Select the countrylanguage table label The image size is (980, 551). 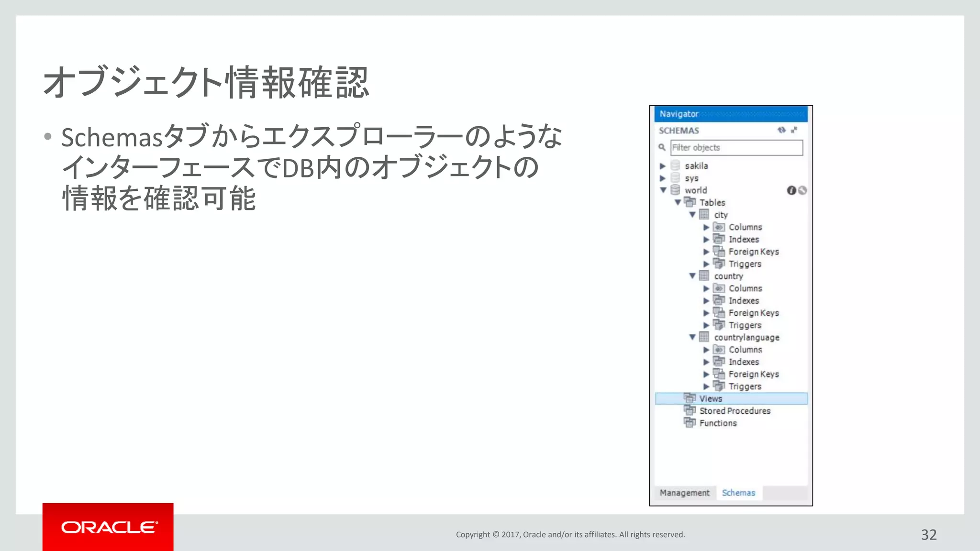pos(746,338)
